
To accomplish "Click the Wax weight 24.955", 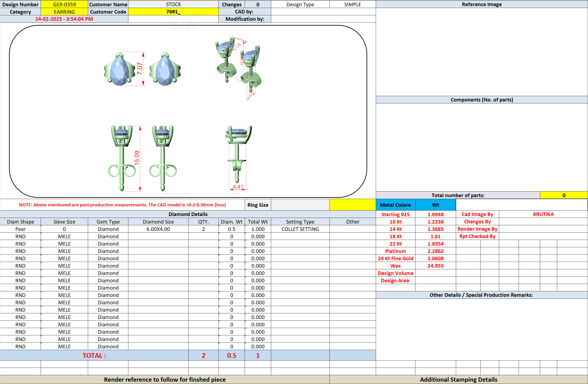I will click(436, 266).
